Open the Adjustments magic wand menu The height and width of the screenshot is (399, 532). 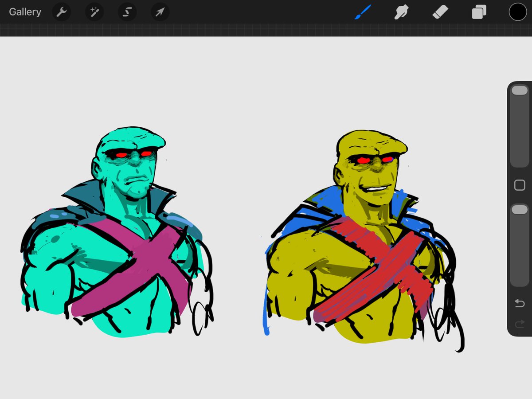point(94,12)
